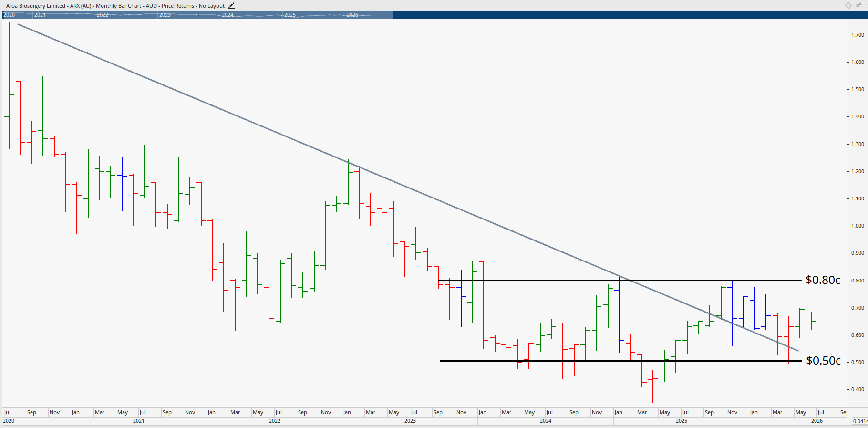Click the 0.400 price scale label

coord(858,389)
